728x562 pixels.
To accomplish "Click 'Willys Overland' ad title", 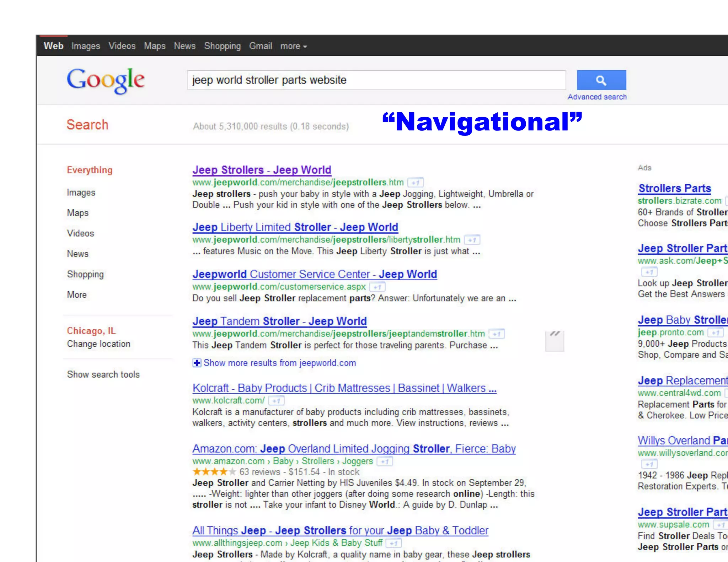I will tap(683, 441).
